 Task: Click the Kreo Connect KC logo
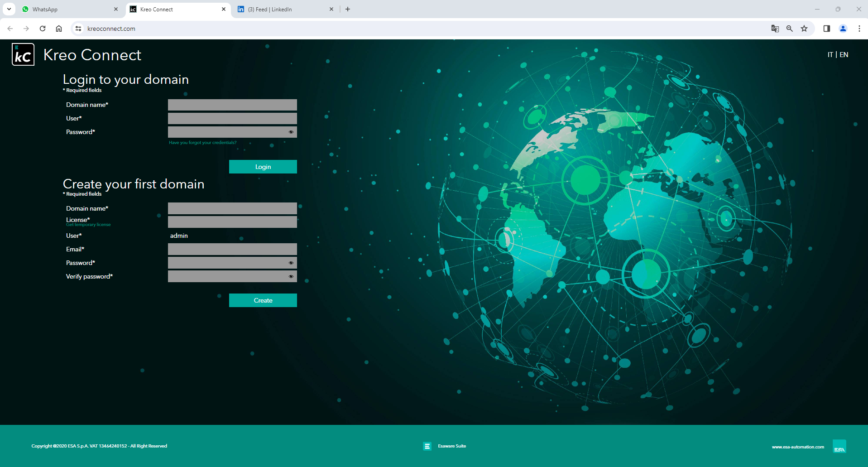23,55
